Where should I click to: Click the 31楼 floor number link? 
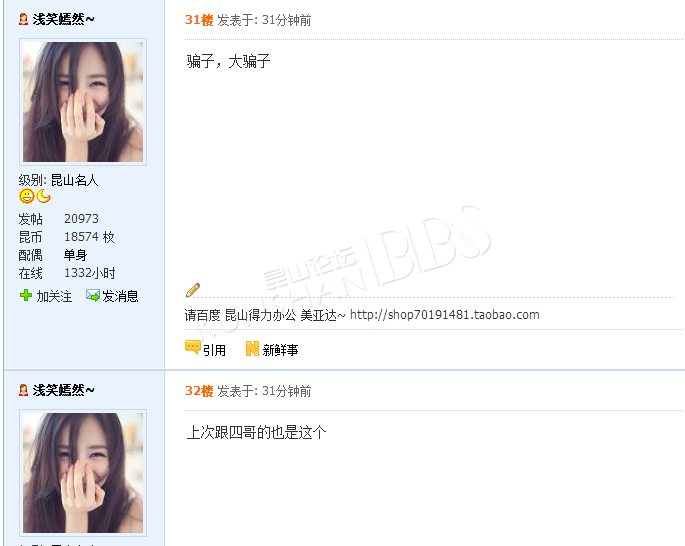[x=199, y=20]
